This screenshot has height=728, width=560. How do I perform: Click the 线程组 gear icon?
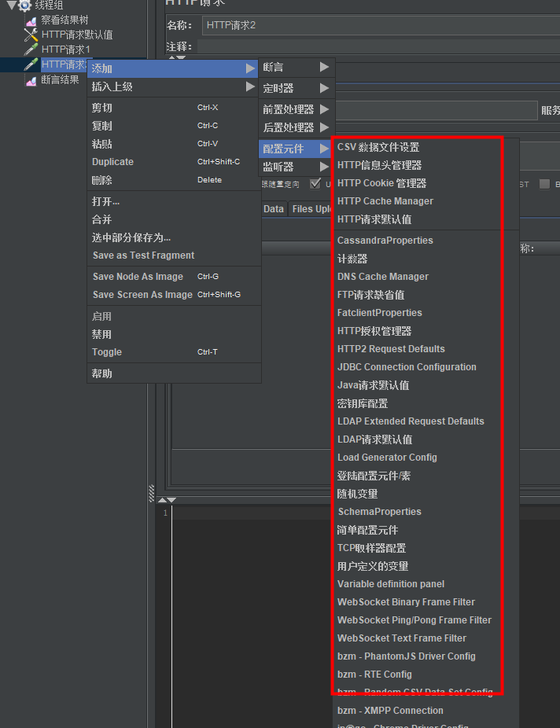(x=24, y=6)
